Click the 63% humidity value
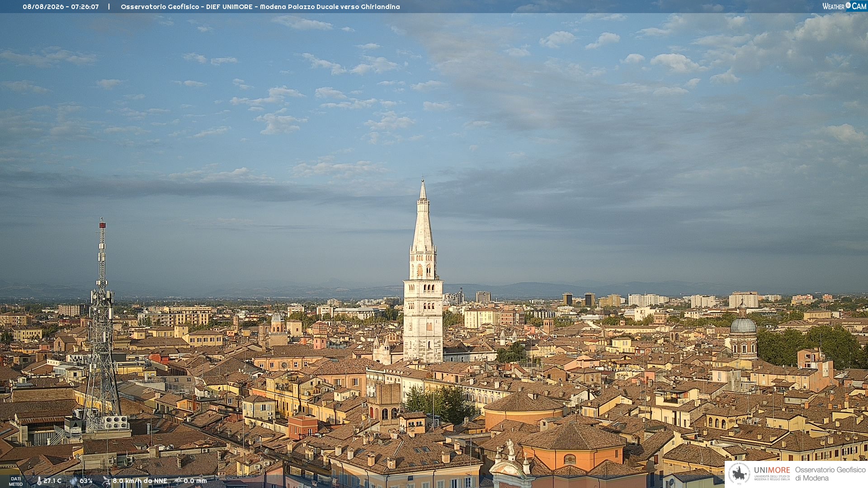 tap(86, 481)
